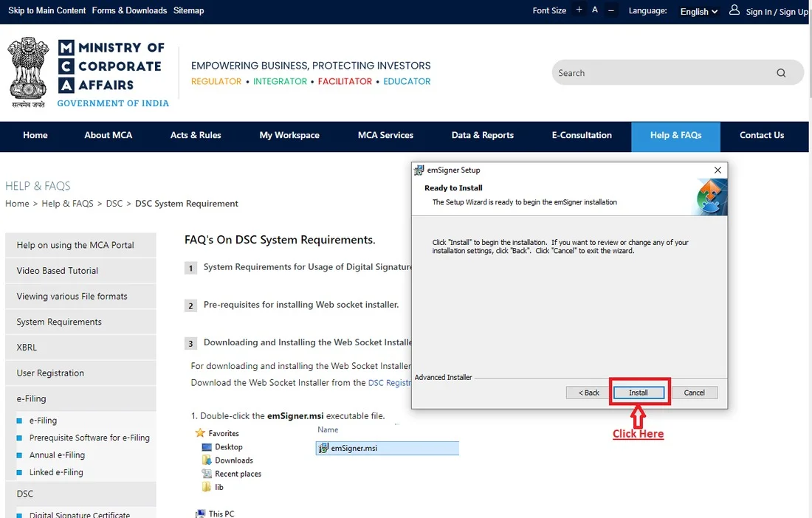Screen dimensions: 812x518
Task: Open e-Filing sub-item link
Action: pos(43,421)
